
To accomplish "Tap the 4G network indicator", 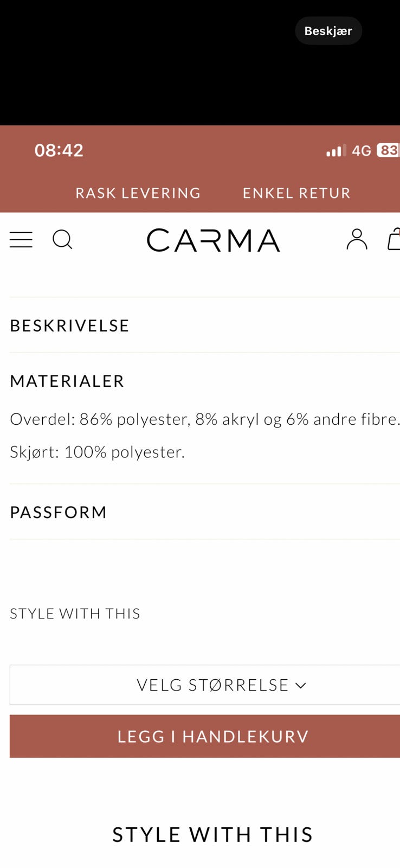I will coord(361,150).
